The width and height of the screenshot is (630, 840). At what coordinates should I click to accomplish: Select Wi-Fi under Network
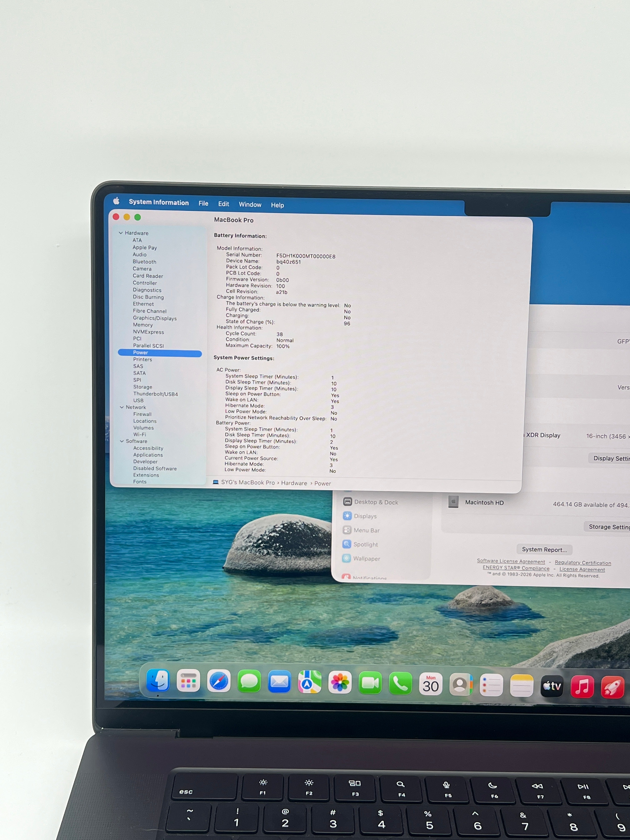[x=140, y=434]
